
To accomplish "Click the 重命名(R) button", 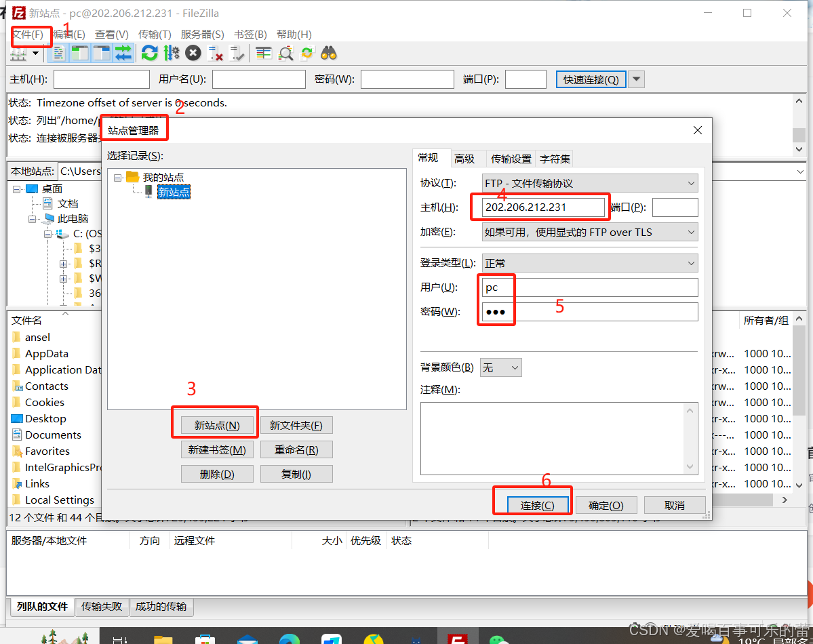I will 296,449.
